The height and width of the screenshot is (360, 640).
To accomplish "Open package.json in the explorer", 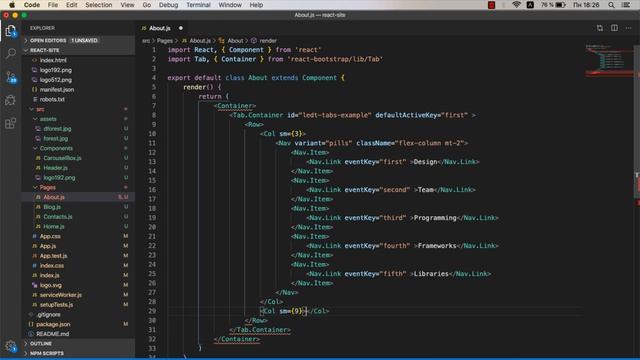I will pyautogui.click(x=53, y=324).
